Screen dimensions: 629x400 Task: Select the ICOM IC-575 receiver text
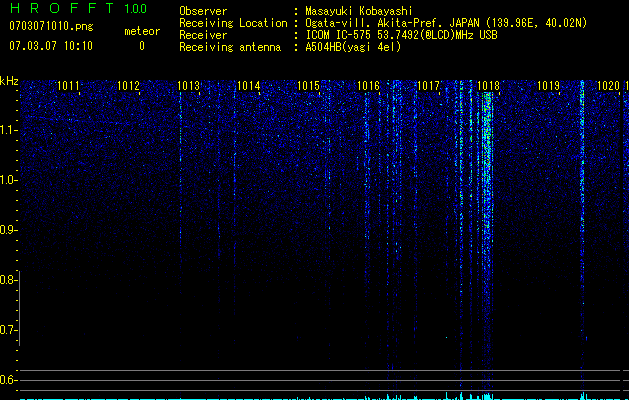401,35
